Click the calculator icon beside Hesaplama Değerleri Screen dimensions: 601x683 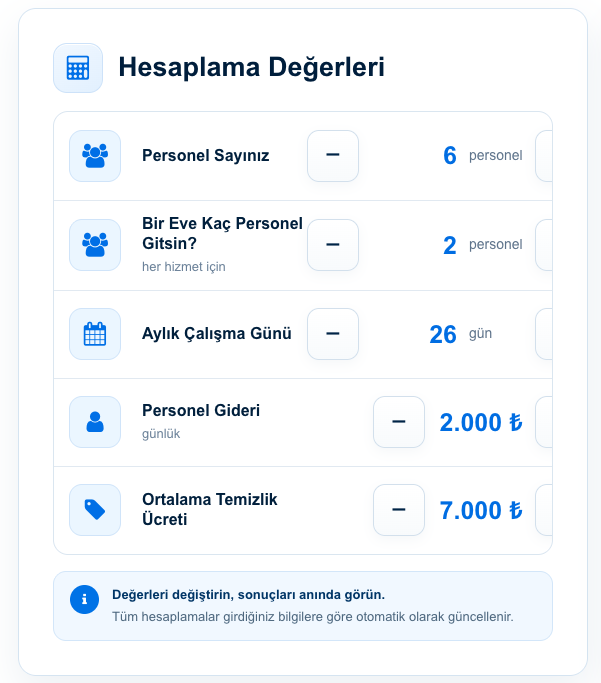[78, 68]
